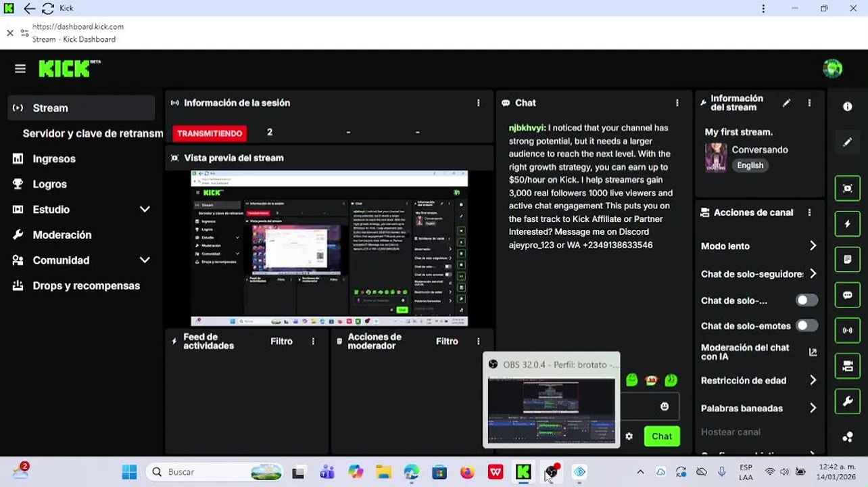Click Filtro in Feed de actividades

pyautogui.click(x=281, y=342)
